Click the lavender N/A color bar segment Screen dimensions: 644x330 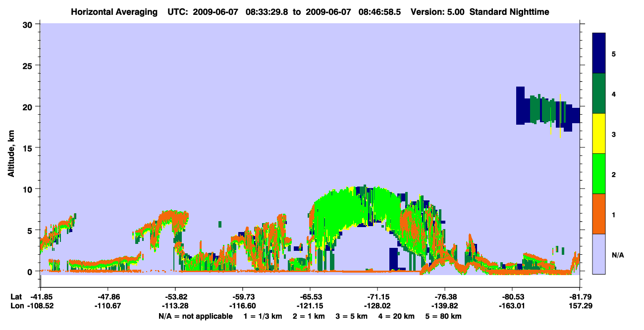point(599,254)
